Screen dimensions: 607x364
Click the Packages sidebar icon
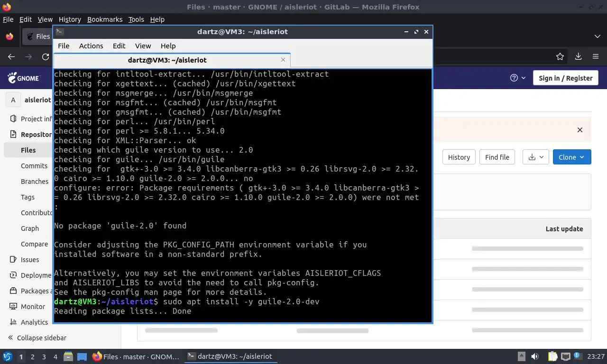pos(13,291)
